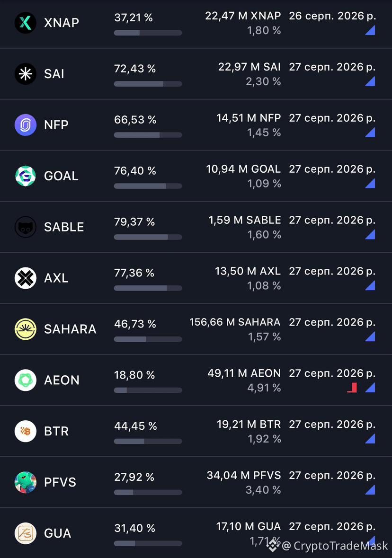Tap the XNAP 26 серп. 2026 date
This screenshot has height=558, width=392.
pyautogui.click(x=332, y=16)
